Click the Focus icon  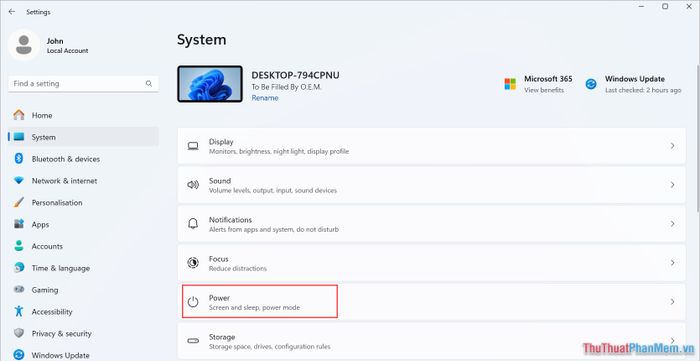click(193, 263)
